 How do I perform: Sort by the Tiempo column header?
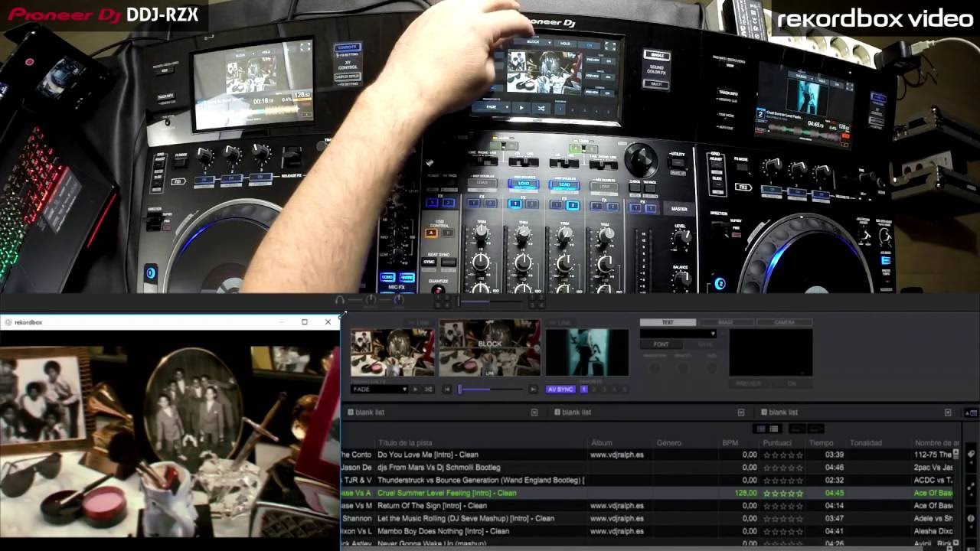821,443
